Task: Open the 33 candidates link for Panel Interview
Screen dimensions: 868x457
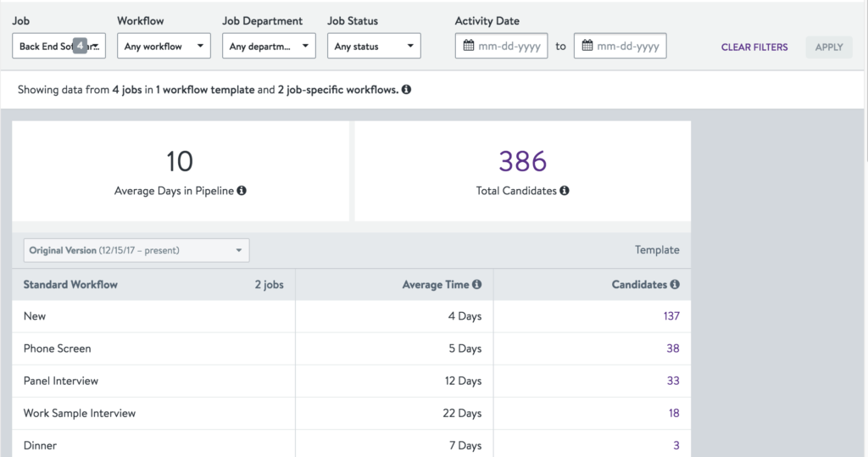Action: click(672, 381)
